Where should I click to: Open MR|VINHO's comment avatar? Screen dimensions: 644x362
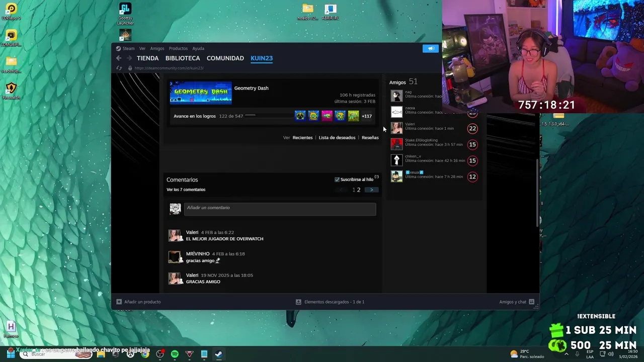[175, 257]
